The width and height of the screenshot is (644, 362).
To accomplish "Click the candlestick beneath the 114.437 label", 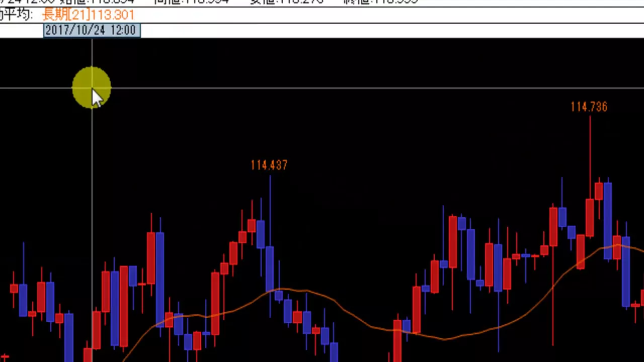I will coord(270,268).
